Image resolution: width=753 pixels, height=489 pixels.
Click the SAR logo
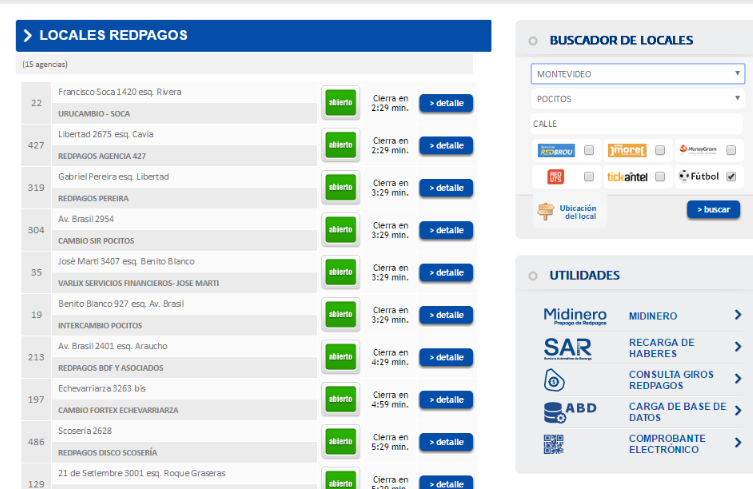[x=568, y=348]
